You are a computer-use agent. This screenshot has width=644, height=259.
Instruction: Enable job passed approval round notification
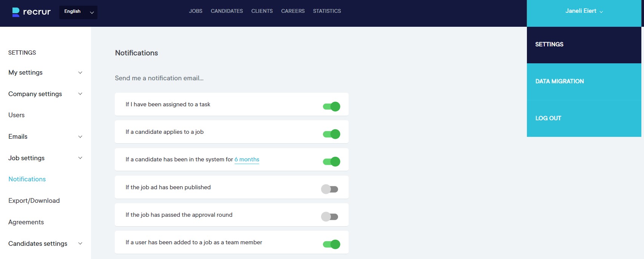coord(329,217)
